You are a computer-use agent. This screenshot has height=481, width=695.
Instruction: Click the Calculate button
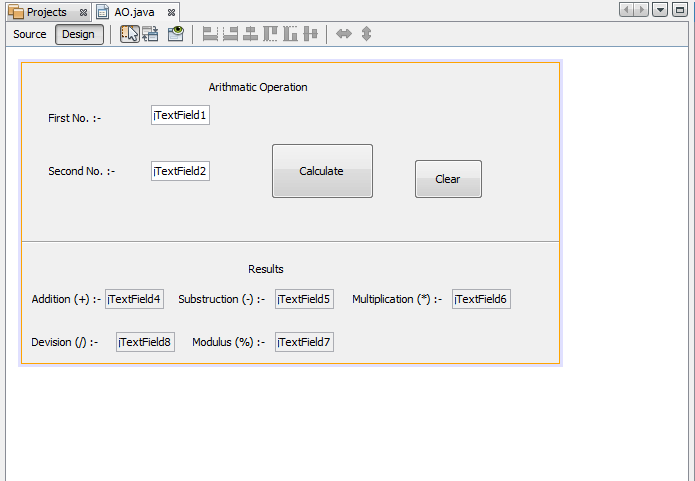(322, 171)
